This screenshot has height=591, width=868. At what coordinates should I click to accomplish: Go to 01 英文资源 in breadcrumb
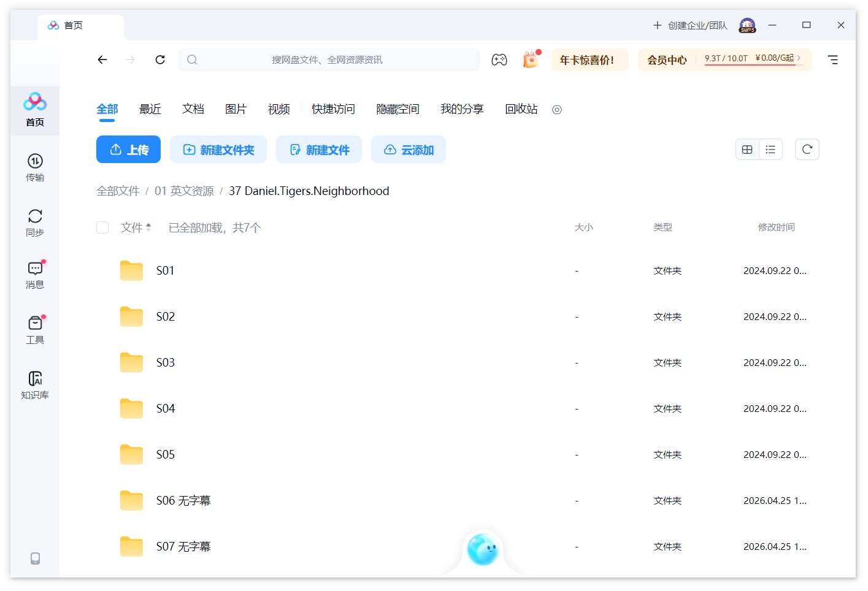184,191
